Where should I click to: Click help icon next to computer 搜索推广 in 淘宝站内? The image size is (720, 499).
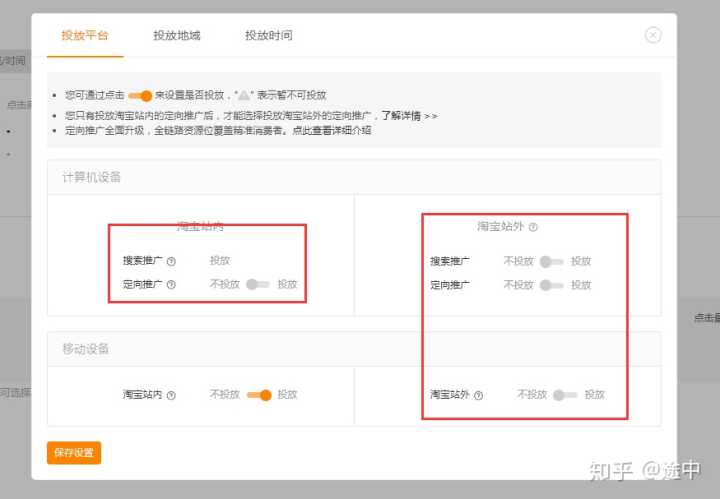tap(171, 262)
